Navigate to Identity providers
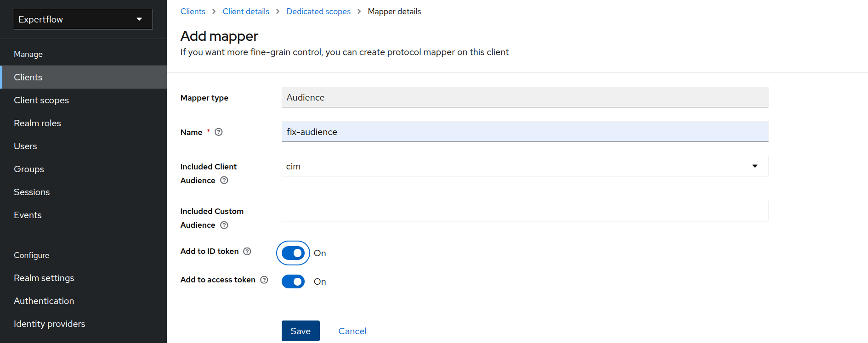This screenshot has width=868, height=343. (x=50, y=324)
